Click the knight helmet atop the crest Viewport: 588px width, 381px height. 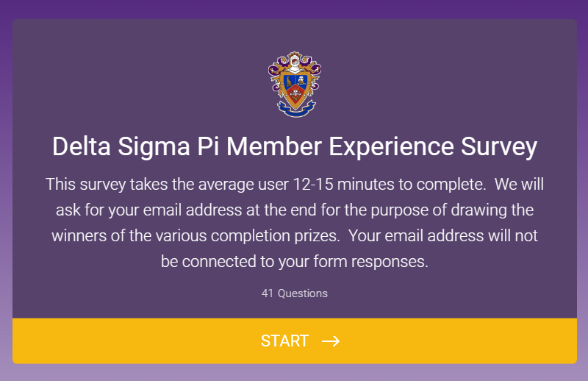[295, 64]
